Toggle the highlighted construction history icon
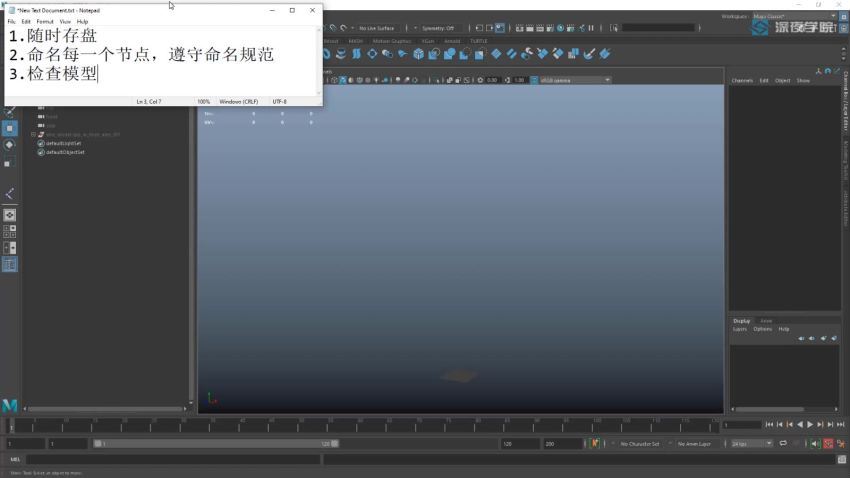Screen dimensions: 850x478 [x=500, y=28]
